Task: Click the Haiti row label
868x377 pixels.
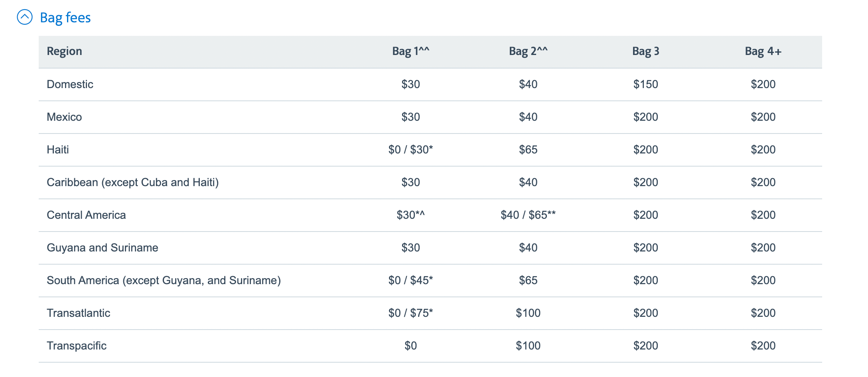Action: click(58, 150)
